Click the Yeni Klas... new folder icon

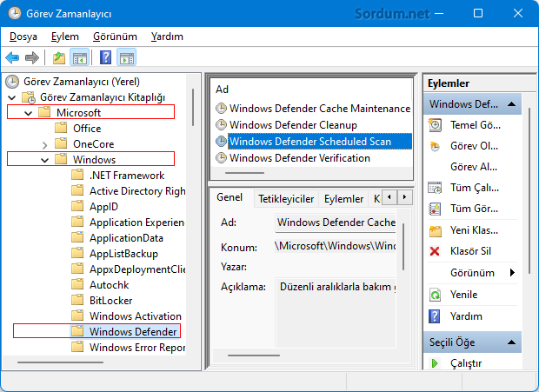(x=436, y=230)
